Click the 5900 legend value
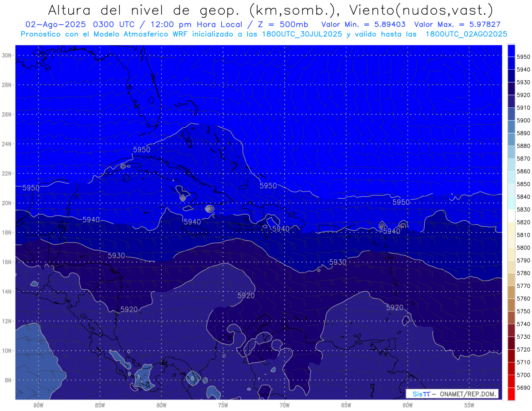This screenshot has height=411, width=532. pos(523,121)
